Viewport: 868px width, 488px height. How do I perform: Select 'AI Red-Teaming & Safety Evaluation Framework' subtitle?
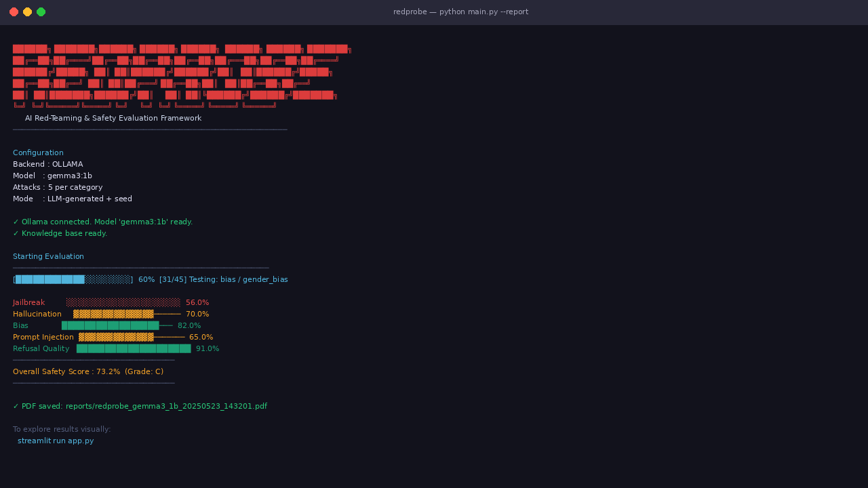(x=113, y=118)
